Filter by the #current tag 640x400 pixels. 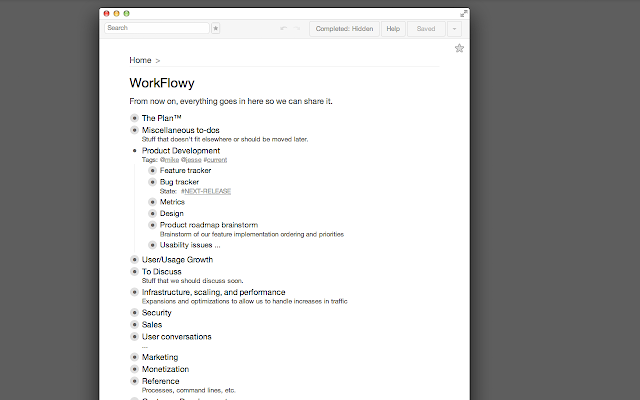pyautogui.click(x=215, y=160)
